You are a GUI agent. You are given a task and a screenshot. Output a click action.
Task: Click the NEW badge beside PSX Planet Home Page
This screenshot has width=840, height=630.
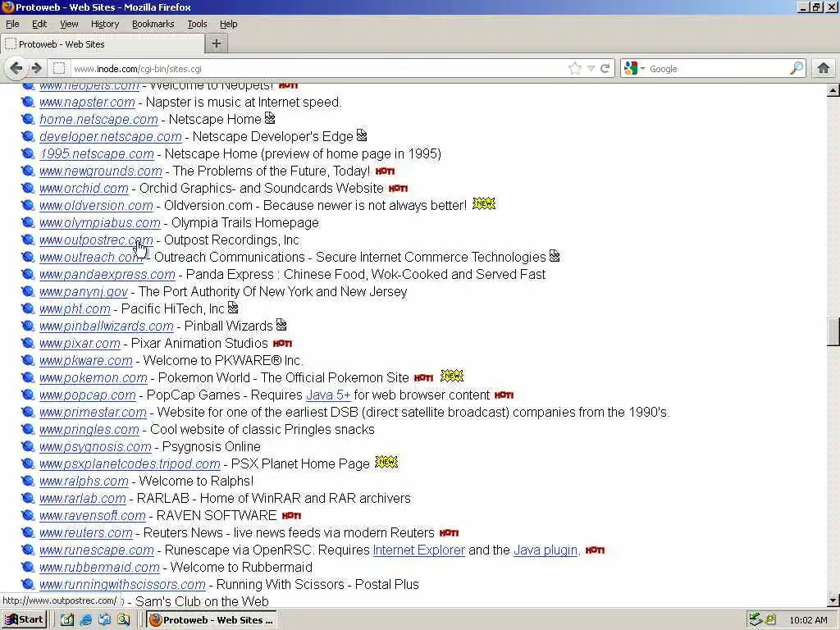tap(386, 463)
